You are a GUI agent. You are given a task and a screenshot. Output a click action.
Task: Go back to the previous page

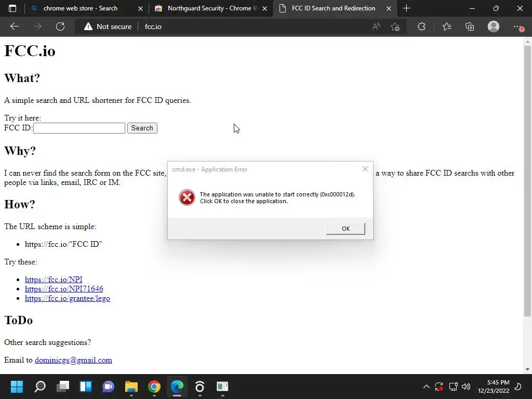click(14, 26)
